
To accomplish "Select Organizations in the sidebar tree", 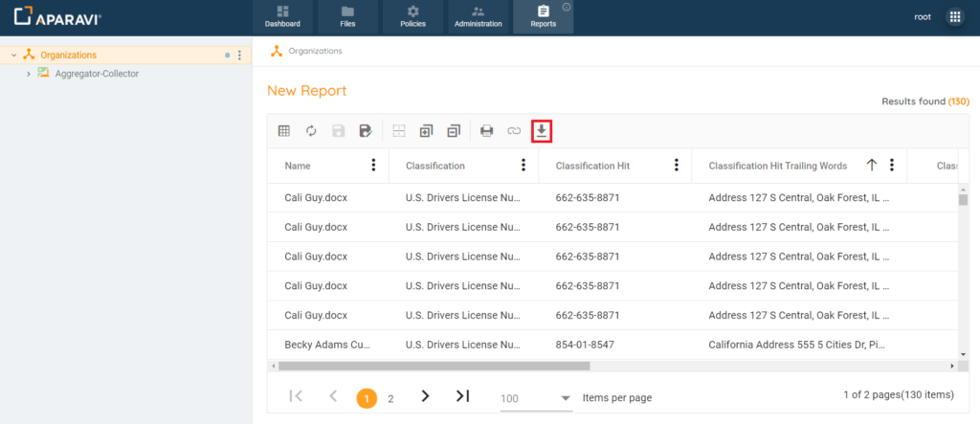I will pyautogui.click(x=69, y=55).
